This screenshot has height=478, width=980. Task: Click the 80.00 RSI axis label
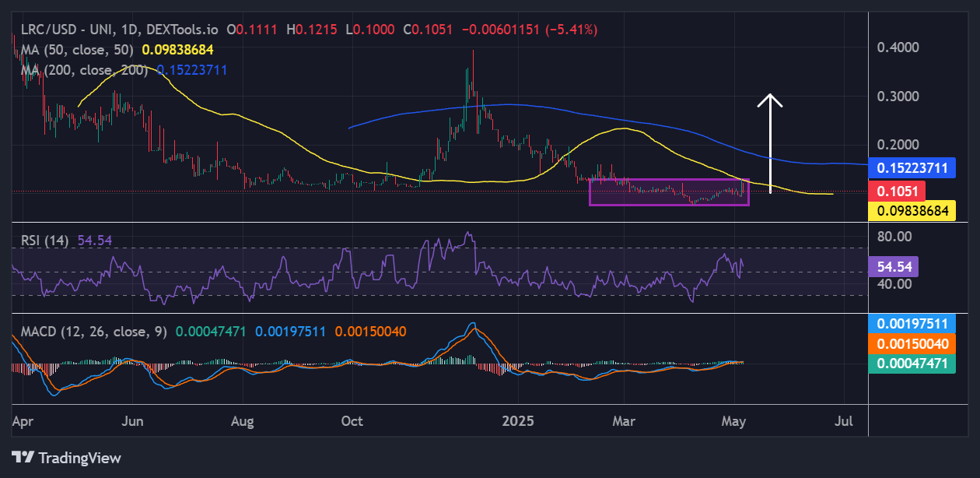(894, 236)
